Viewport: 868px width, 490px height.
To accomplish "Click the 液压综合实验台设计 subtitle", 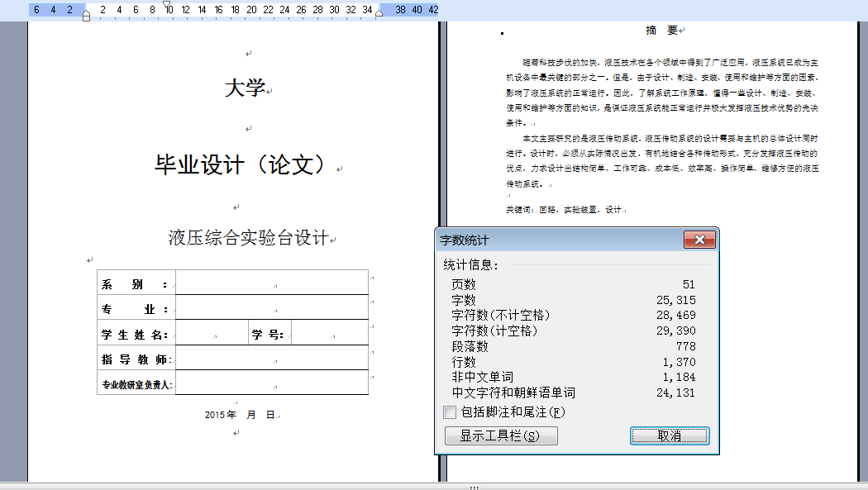I will pyautogui.click(x=249, y=238).
